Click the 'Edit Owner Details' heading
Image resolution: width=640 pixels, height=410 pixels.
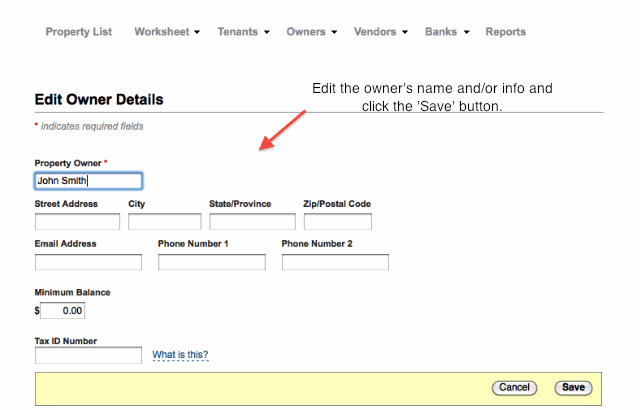click(x=99, y=100)
